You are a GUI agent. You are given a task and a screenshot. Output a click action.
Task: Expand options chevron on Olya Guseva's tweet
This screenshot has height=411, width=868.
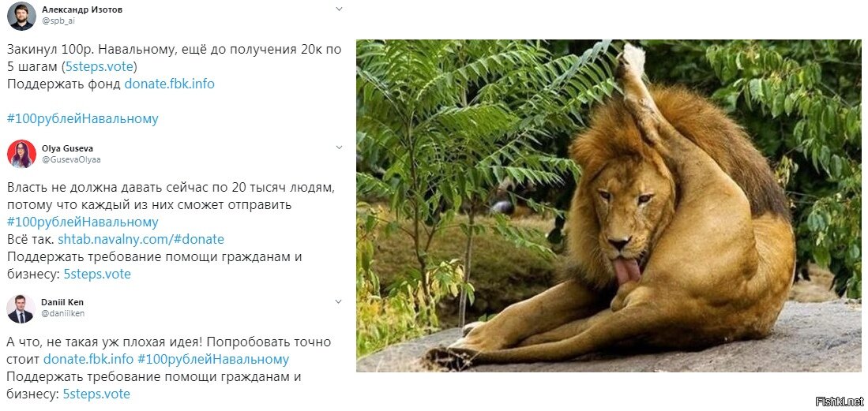point(340,148)
